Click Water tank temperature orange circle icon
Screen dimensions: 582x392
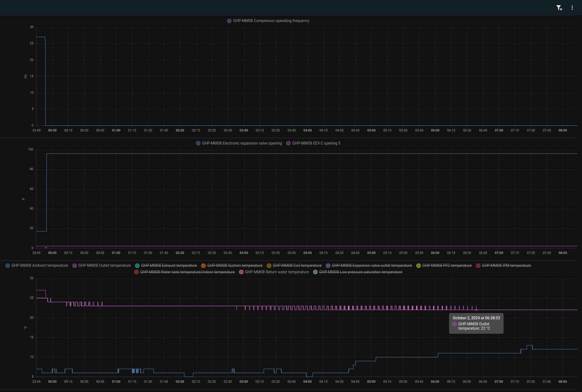click(136, 272)
